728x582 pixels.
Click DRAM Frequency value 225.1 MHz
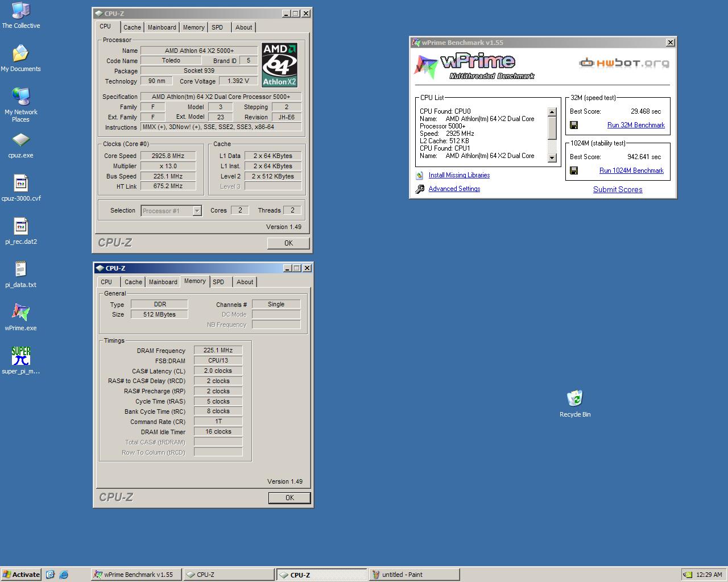point(218,351)
